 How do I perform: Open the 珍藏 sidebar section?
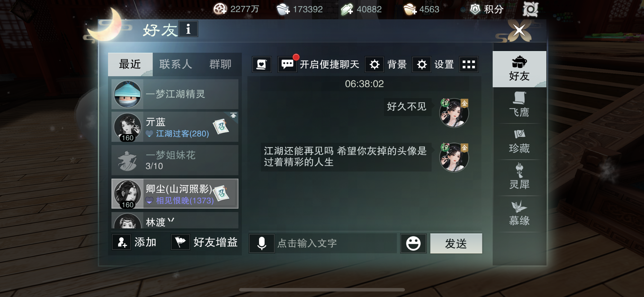[x=519, y=141]
